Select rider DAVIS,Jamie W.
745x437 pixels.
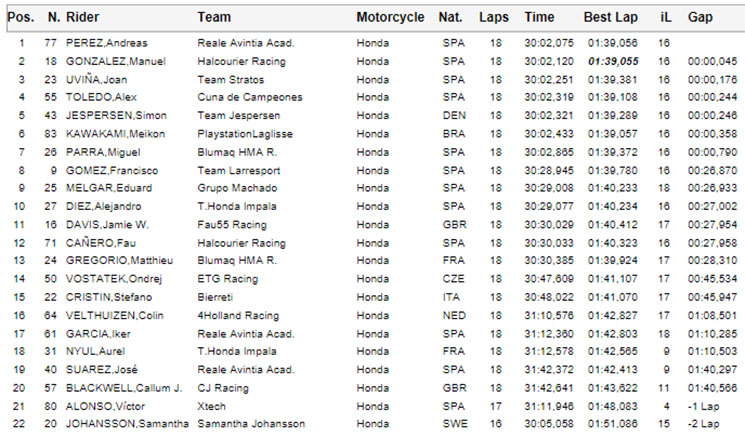click(107, 225)
